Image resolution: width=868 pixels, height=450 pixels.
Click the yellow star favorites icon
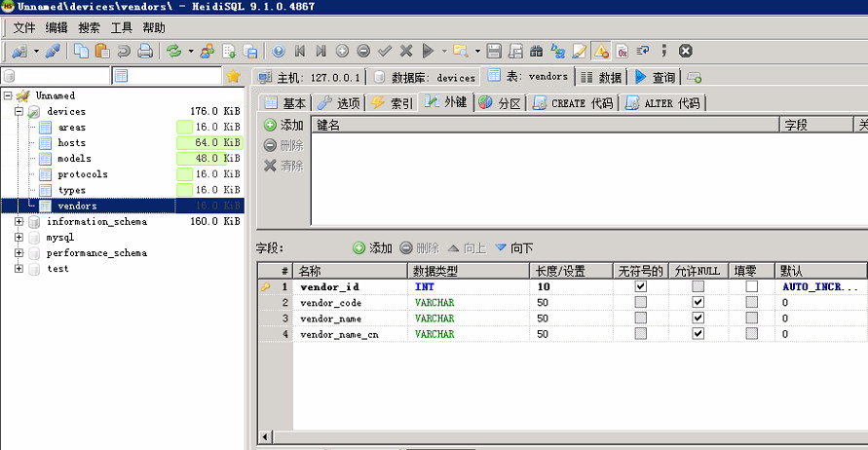coord(234,76)
